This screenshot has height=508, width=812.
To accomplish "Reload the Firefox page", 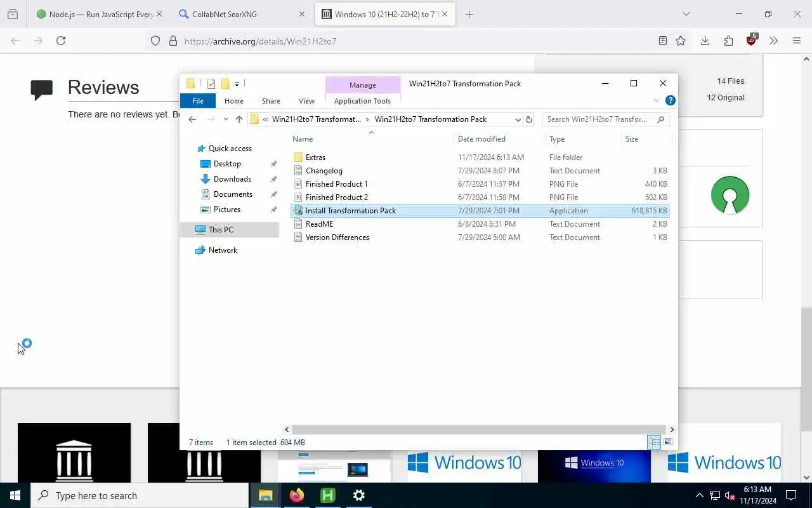I will click(61, 41).
